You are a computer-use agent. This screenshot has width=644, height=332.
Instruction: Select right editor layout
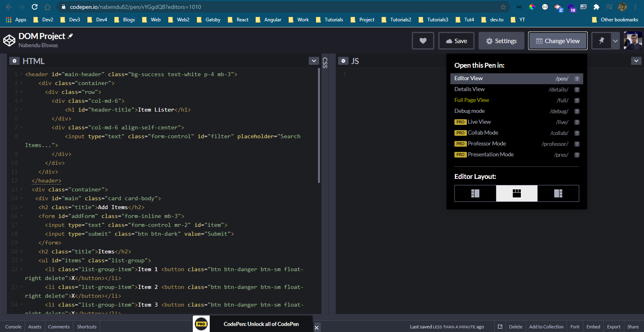tap(558, 193)
